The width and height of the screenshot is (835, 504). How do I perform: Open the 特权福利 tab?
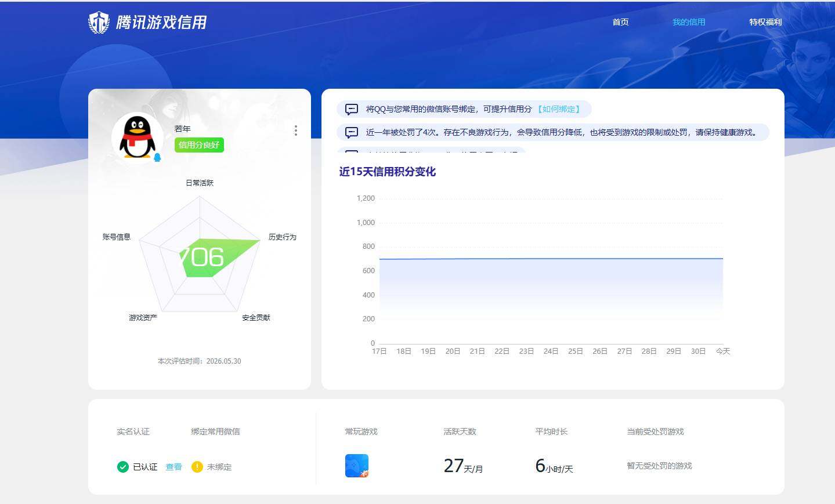point(765,22)
